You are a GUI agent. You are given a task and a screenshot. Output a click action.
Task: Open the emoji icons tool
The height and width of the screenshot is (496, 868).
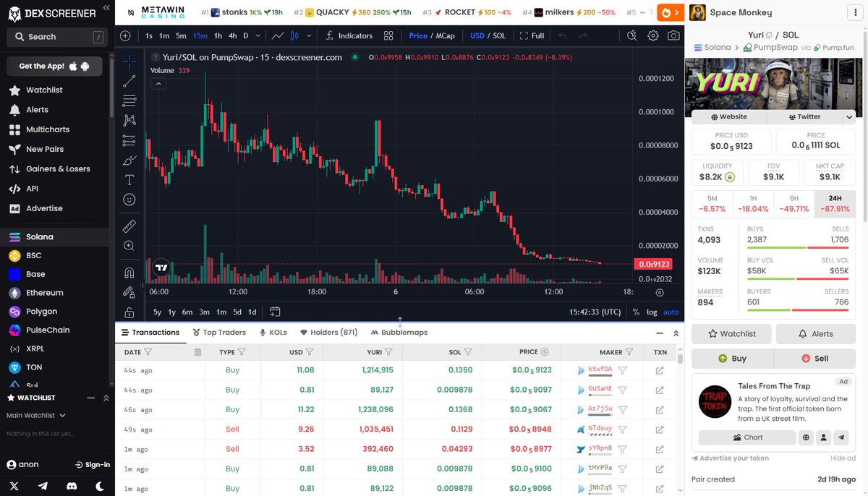click(x=129, y=200)
